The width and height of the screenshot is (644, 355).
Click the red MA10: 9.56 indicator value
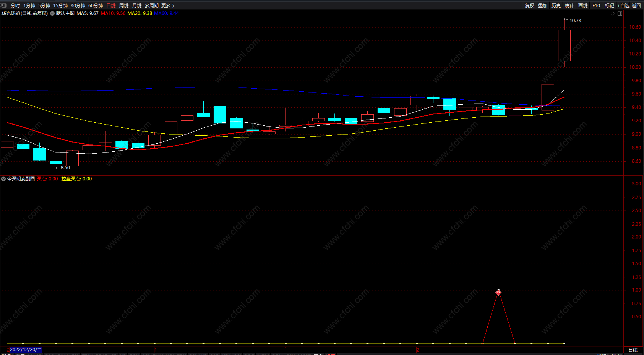(113, 13)
